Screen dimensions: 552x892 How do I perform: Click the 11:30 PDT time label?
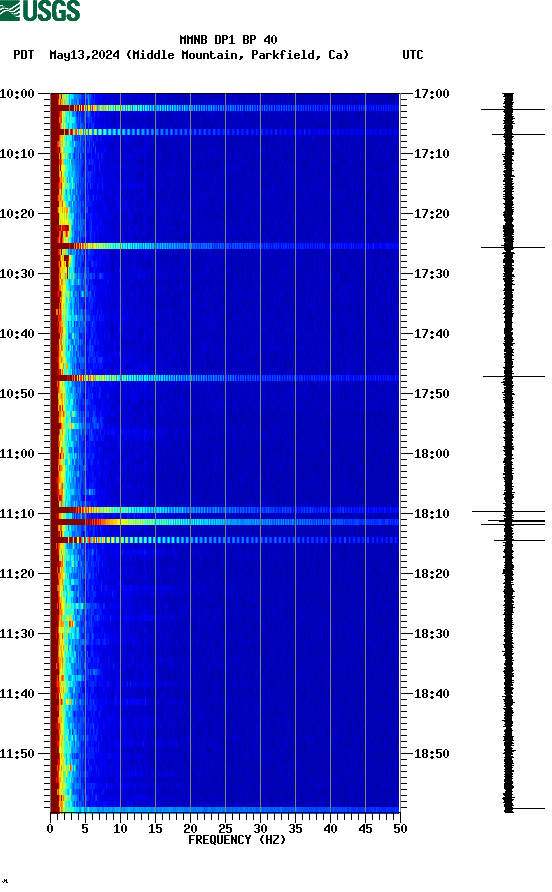pyautogui.click(x=17, y=634)
